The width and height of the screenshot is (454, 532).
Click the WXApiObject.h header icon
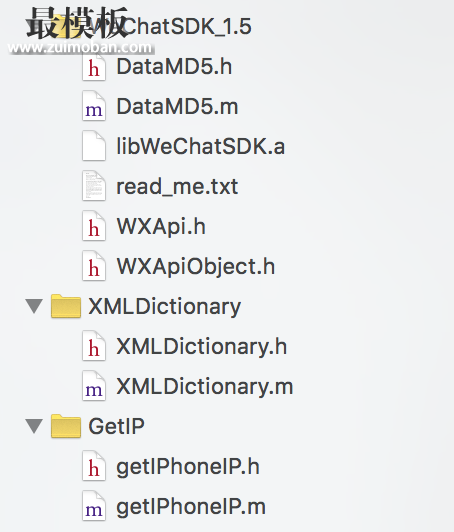[x=94, y=266]
